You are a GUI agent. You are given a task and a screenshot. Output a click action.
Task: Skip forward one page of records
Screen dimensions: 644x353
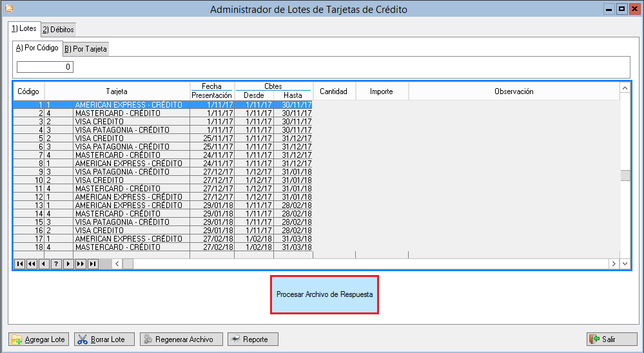(x=81, y=264)
